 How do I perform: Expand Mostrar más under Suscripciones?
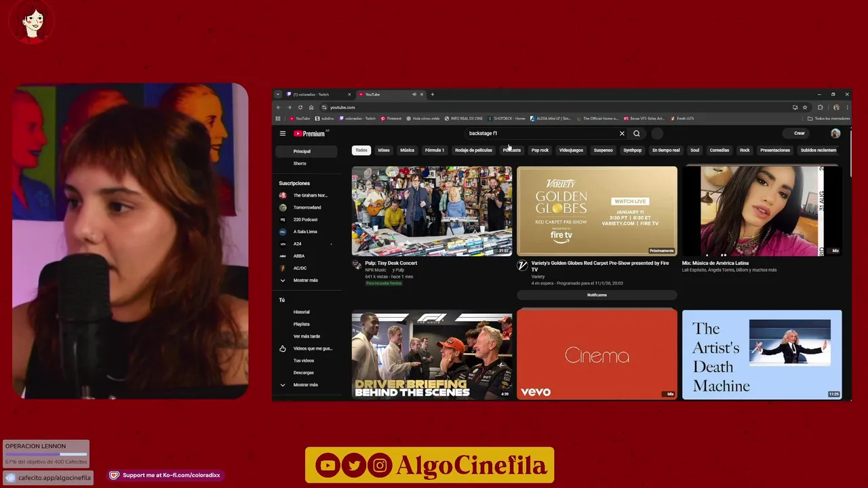click(x=305, y=280)
